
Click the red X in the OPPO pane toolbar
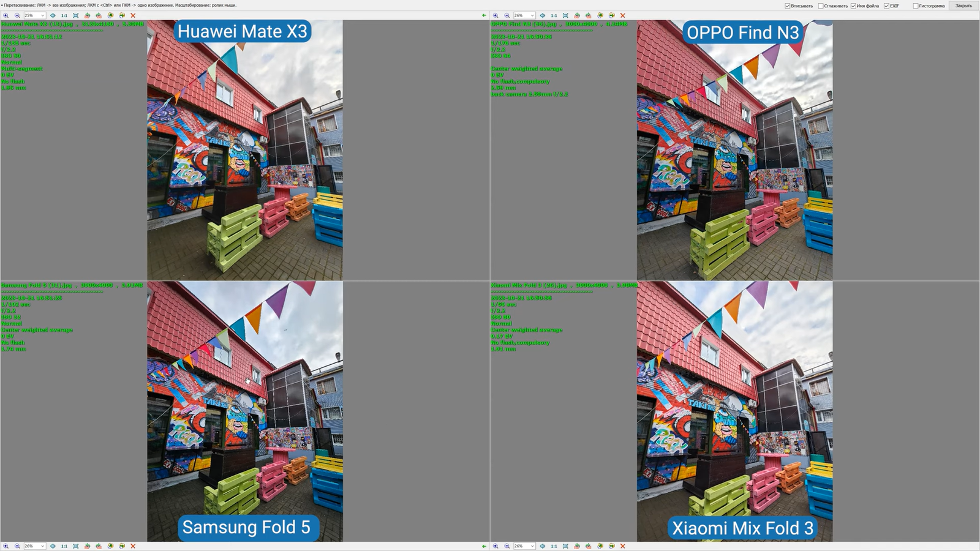click(623, 15)
